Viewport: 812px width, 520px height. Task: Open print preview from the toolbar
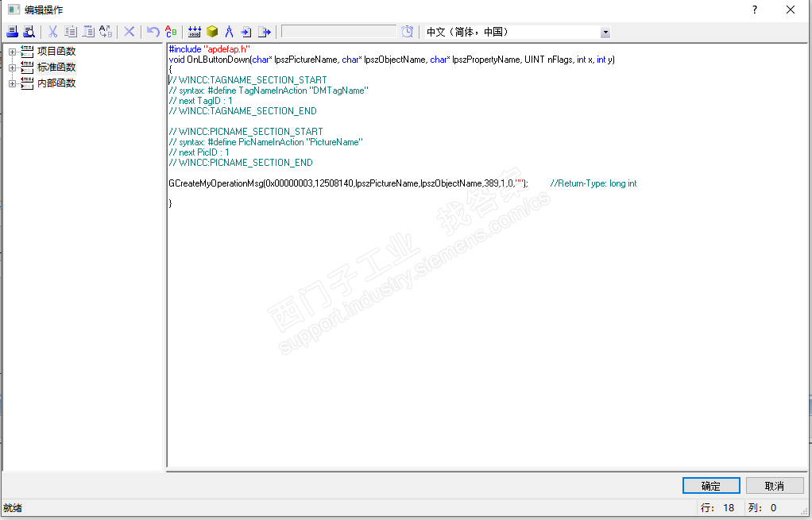[x=29, y=32]
